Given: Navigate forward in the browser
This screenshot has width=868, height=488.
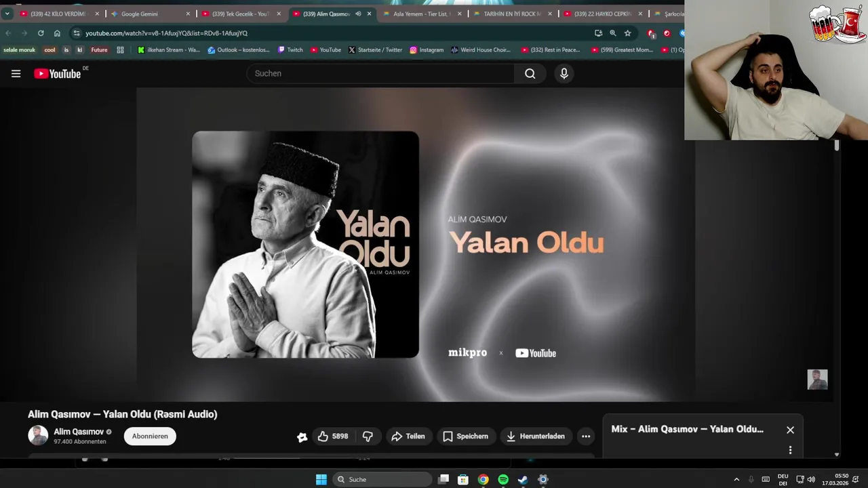Looking at the screenshot, I should pyautogui.click(x=24, y=33).
